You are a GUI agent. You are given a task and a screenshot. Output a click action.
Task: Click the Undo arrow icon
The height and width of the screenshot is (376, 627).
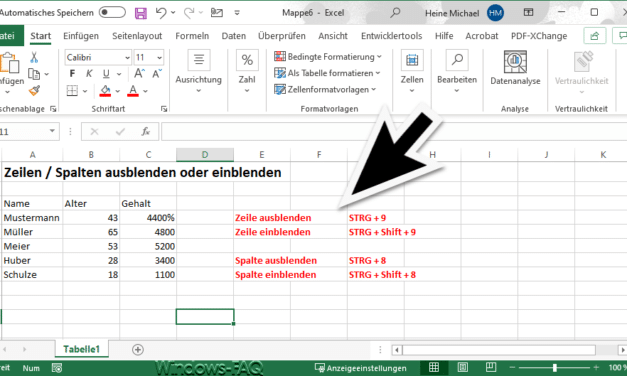(161, 13)
